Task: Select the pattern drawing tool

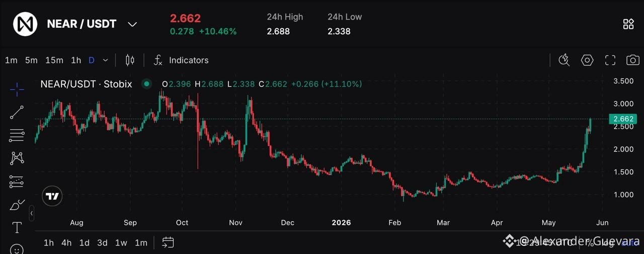Action: [x=17, y=158]
